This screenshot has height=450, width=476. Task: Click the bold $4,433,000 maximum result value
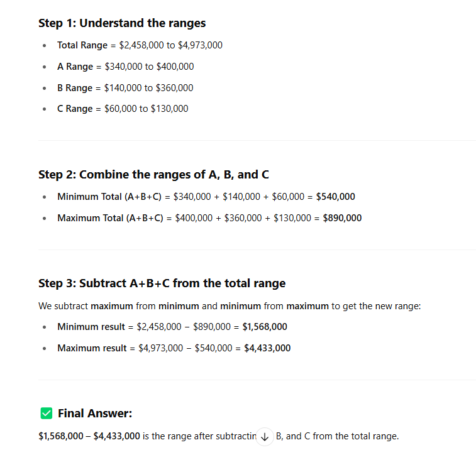[267, 348]
